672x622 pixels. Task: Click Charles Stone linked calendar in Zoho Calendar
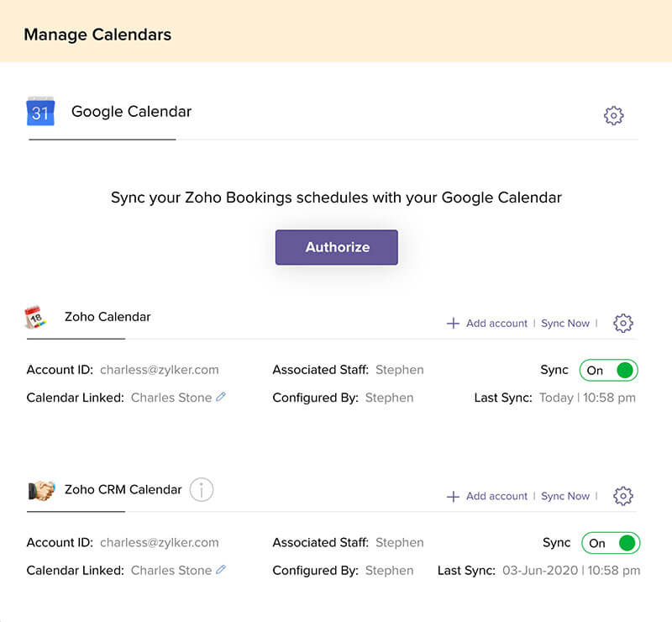(x=171, y=398)
